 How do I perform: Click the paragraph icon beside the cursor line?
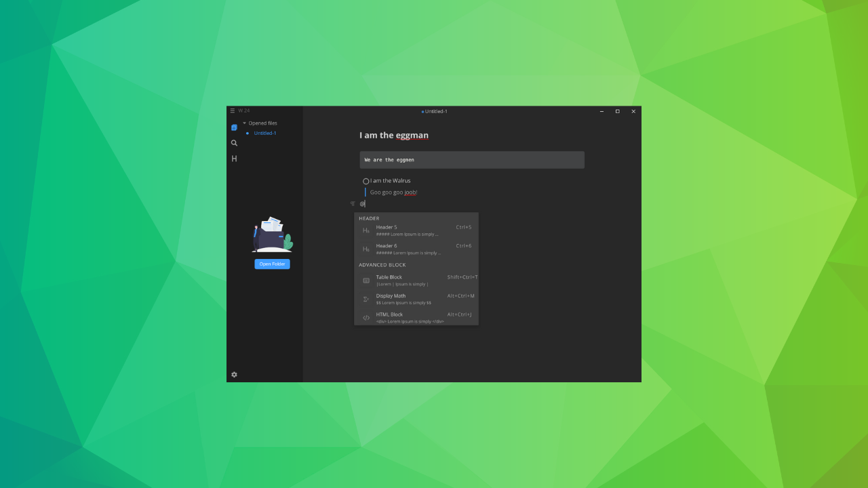click(x=353, y=203)
